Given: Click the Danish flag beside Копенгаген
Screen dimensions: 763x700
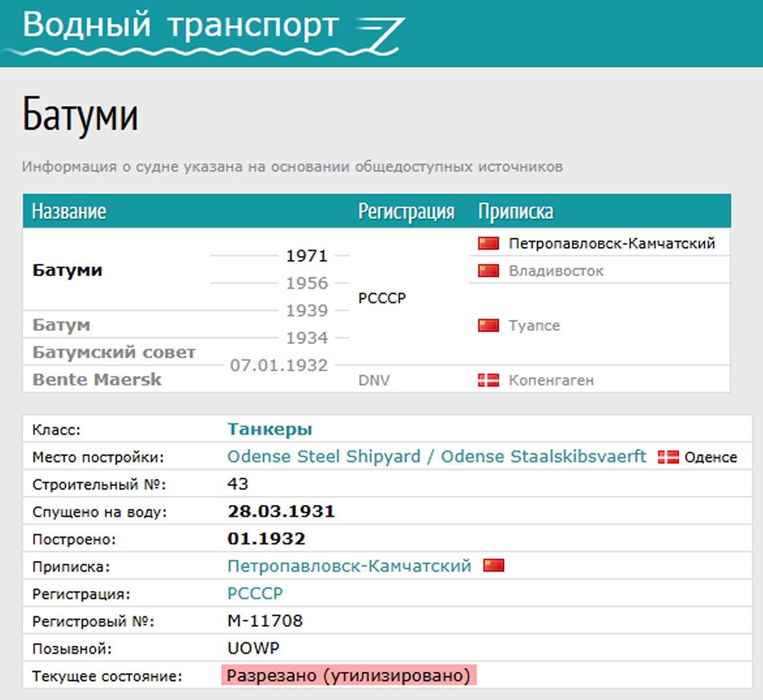Looking at the screenshot, I should [488, 380].
